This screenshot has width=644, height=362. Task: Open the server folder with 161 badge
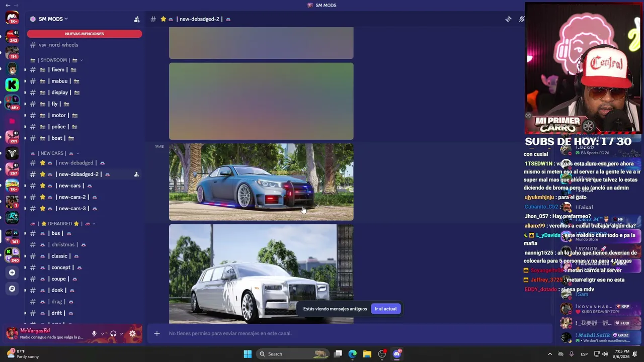12,236
